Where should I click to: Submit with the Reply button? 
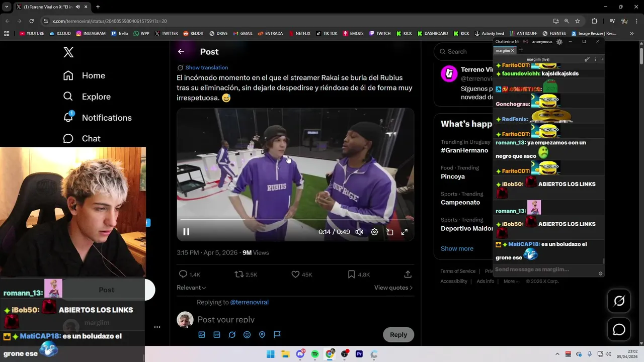[x=398, y=334]
